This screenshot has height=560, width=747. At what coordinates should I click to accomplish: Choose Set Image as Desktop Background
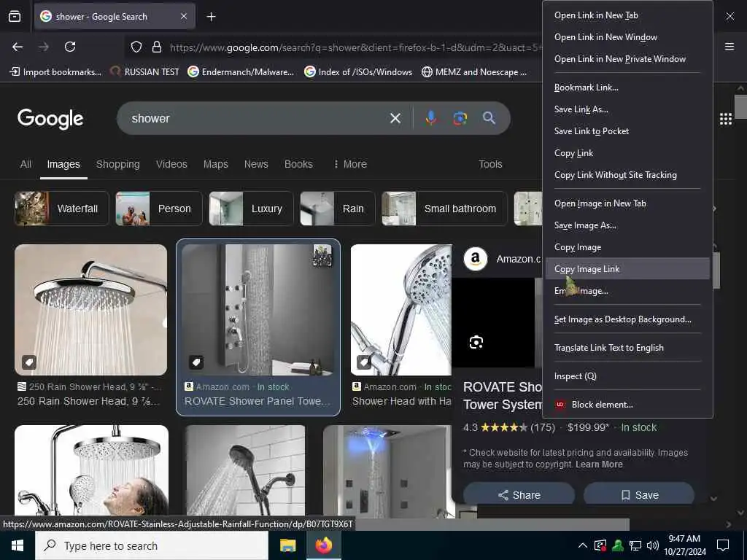pyautogui.click(x=627, y=319)
